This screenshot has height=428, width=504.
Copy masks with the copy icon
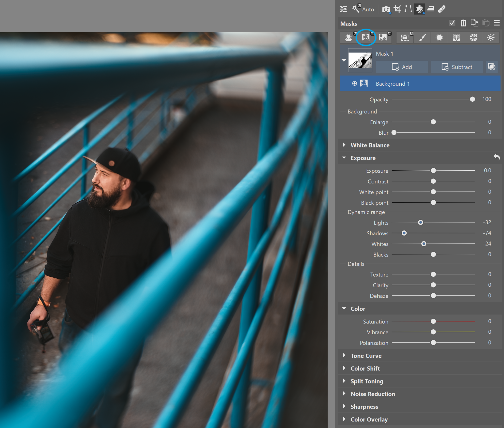click(x=474, y=23)
